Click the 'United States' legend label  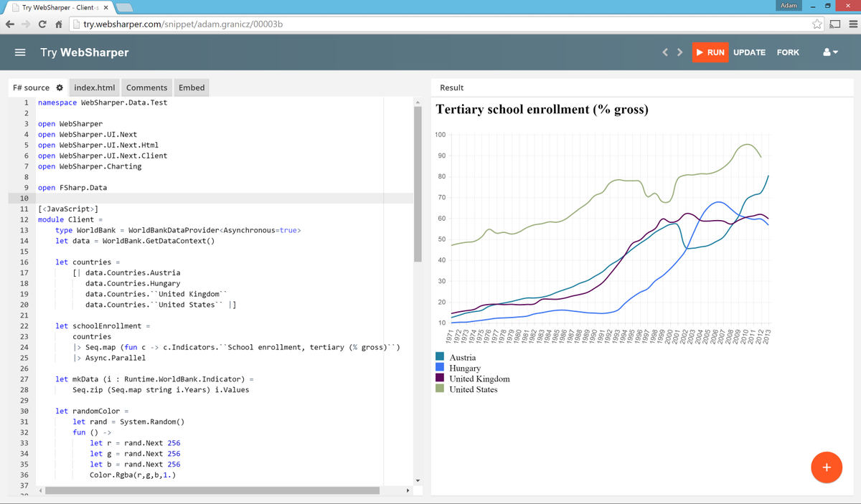[x=474, y=389]
